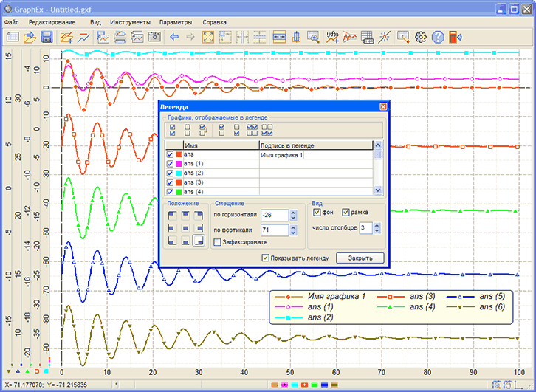This screenshot has width=536, height=392.
Task: Click the legend caption field for ans (2)
Action: click(316, 173)
